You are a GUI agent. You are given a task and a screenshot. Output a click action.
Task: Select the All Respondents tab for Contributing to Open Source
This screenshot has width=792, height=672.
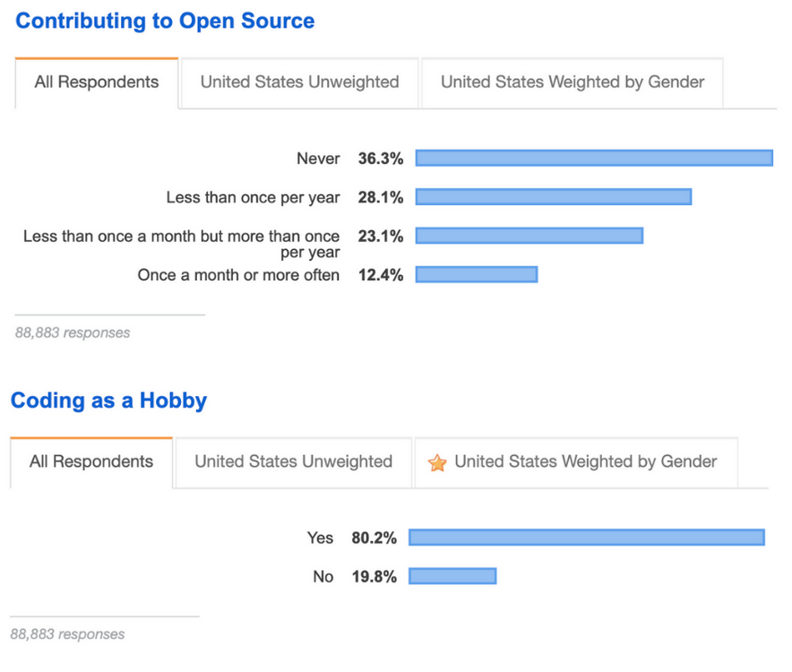point(97,82)
